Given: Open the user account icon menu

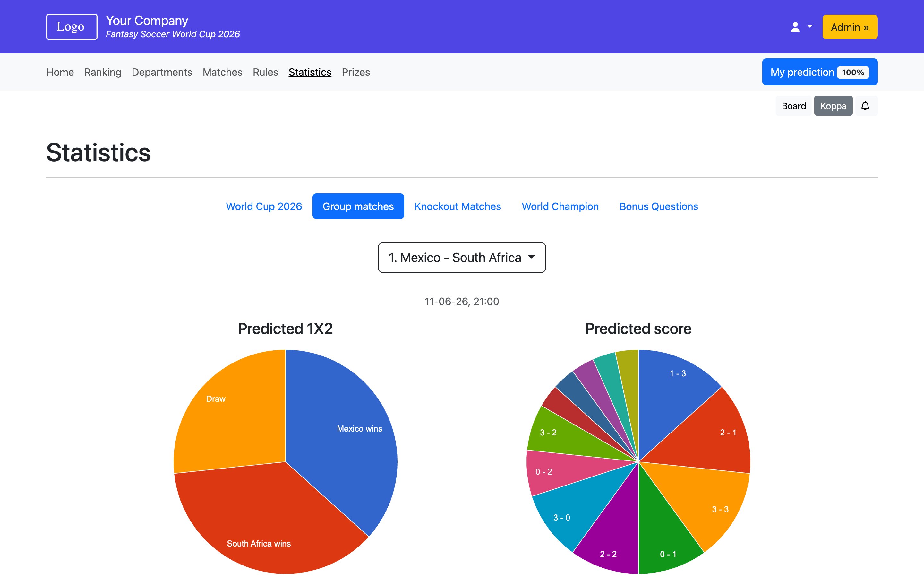Looking at the screenshot, I should point(801,27).
